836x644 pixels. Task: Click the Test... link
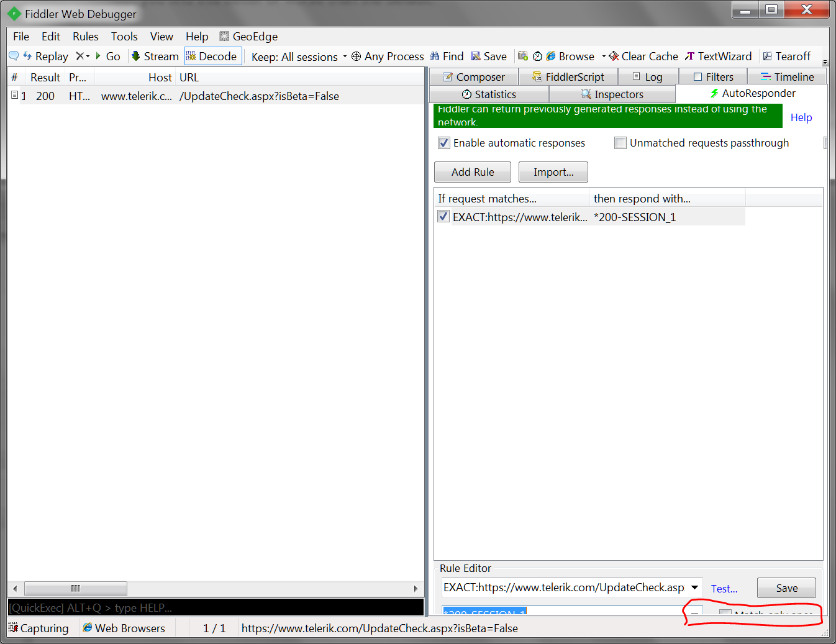(x=724, y=589)
